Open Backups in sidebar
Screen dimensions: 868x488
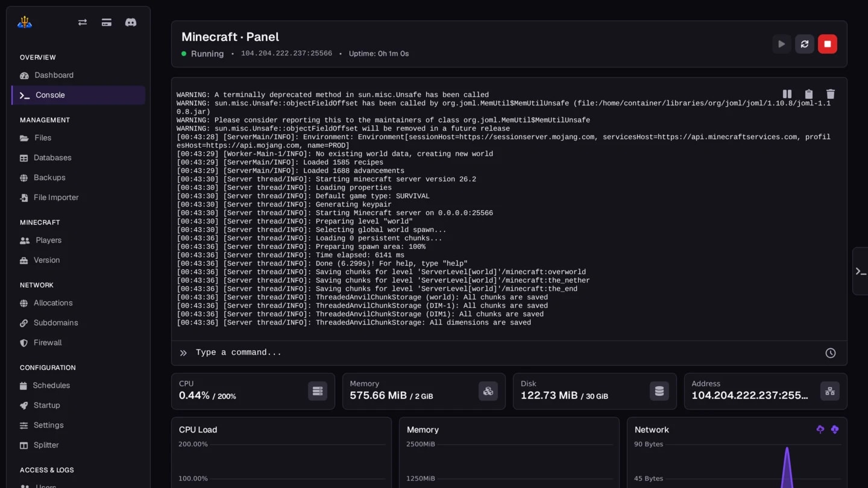point(78,178)
